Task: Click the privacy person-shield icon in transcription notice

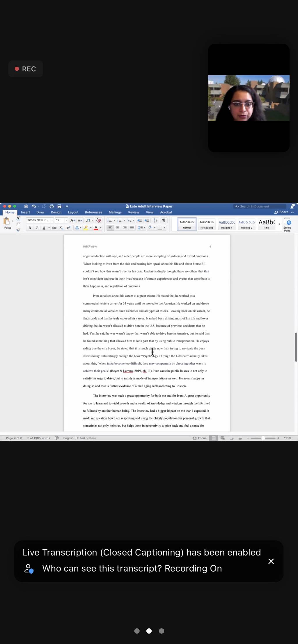Action: pyautogui.click(x=29, y=569)
